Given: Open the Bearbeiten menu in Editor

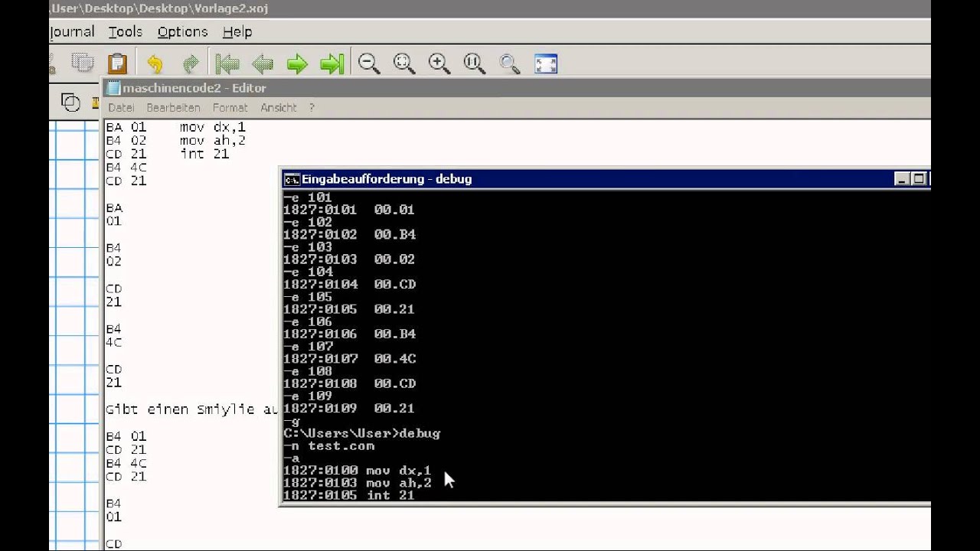Looking at the screenshot, I should point(173,108).
